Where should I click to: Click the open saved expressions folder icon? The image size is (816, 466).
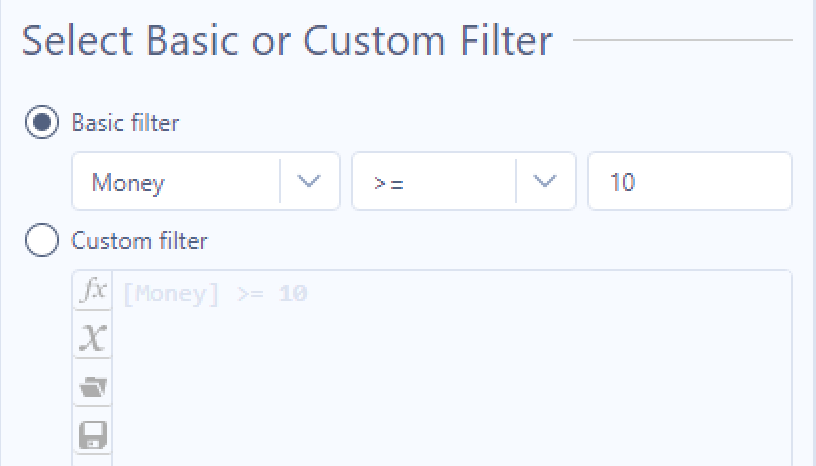coord(93,386)
